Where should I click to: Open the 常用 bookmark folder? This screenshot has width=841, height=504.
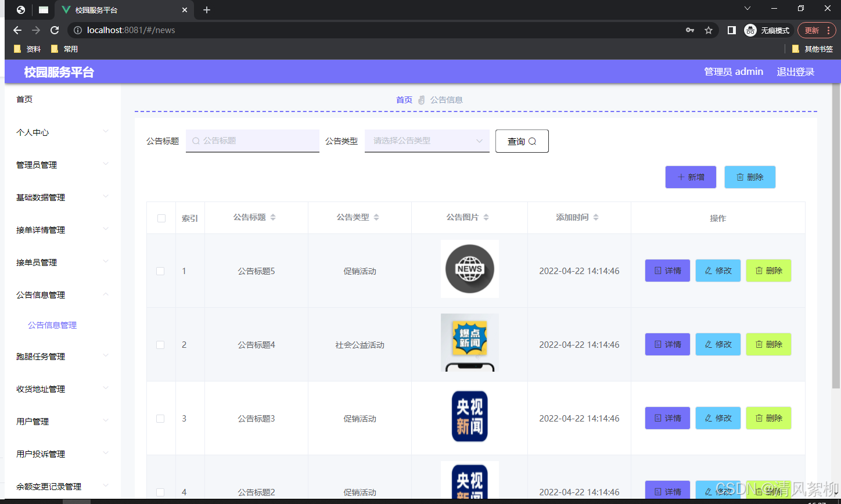coord(64,49)
